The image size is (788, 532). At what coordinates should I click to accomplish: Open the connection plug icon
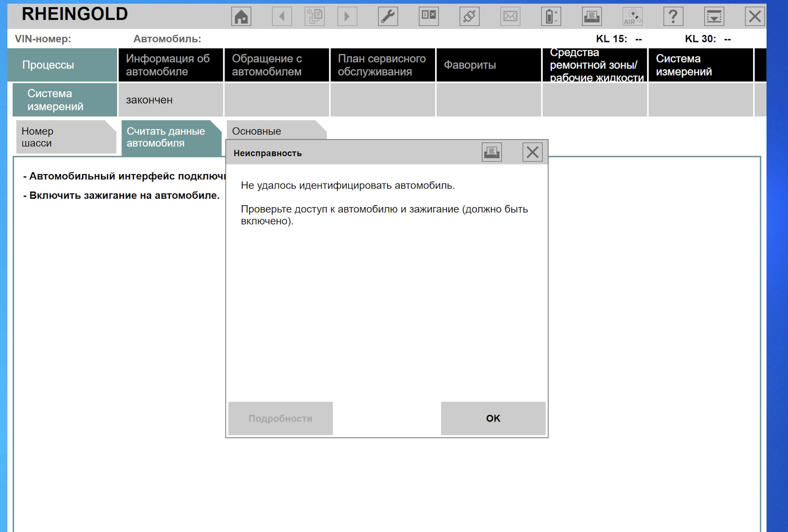point(470,16)
